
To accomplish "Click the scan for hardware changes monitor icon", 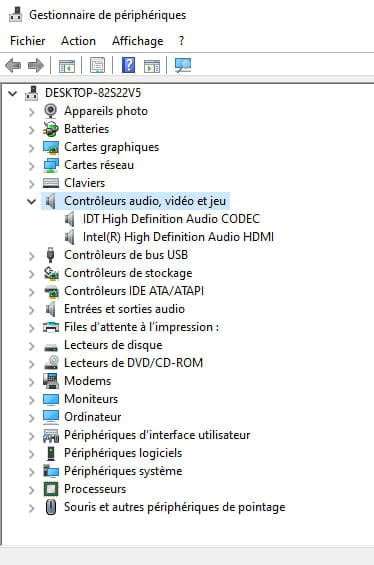I will coord(183,65).
